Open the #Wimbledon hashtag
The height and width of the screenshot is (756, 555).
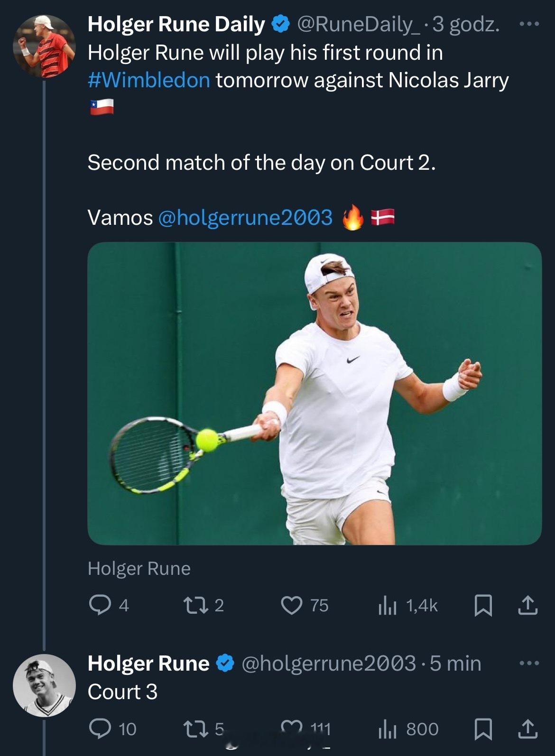coord(149,80)
